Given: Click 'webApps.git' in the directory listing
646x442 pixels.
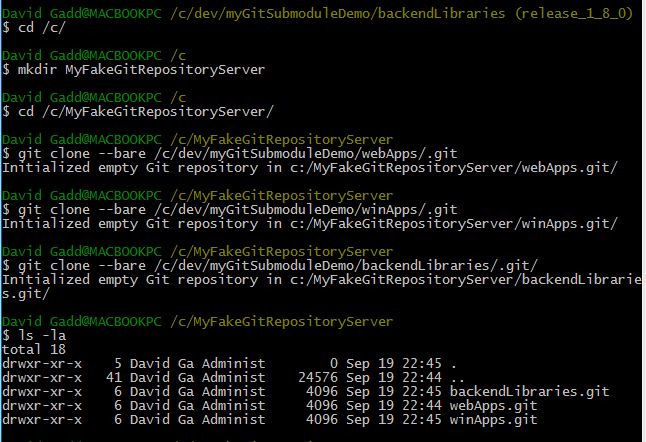Looking at the screenshot, I should [x=494, y=405].
